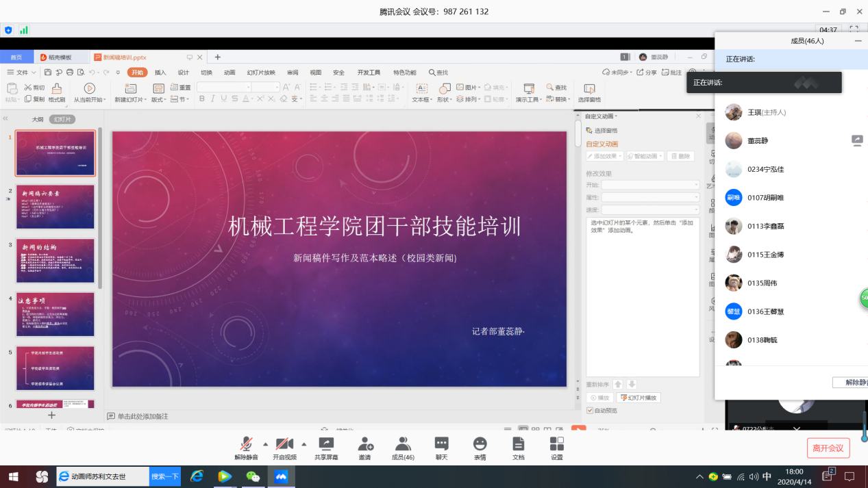
Task: Click the Reset (重置) slide icon
Action: coord(175,88)
